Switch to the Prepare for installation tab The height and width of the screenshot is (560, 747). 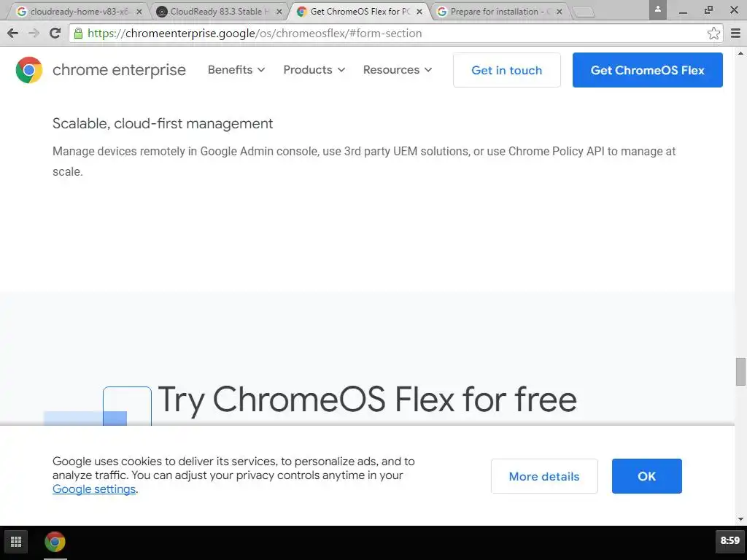[497, 12]
